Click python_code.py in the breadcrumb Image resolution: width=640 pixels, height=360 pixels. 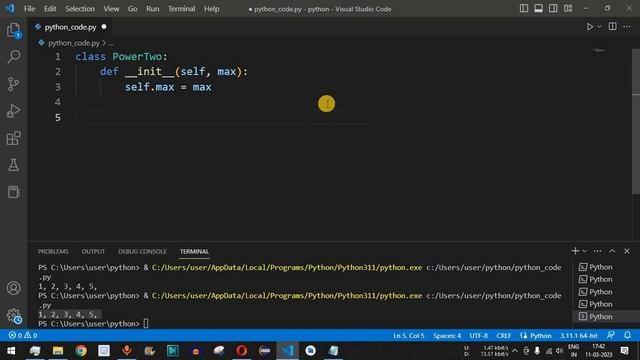click(x=73, y=43)
